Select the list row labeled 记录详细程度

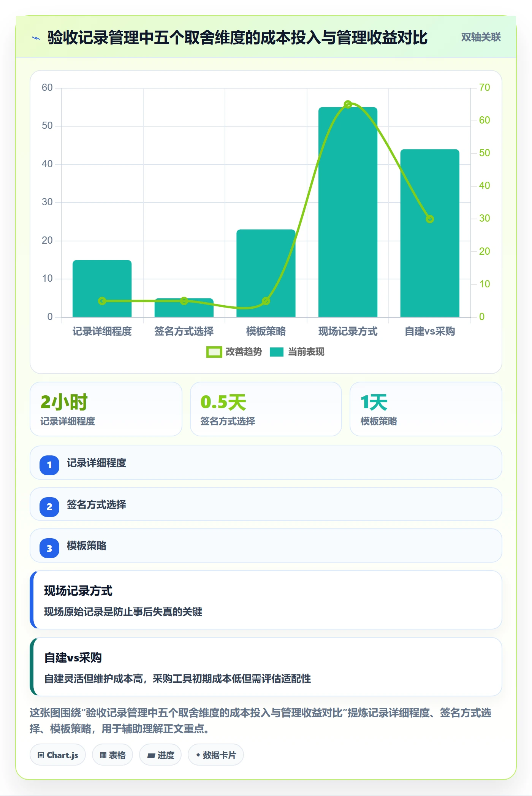click(x=266, y=463)
